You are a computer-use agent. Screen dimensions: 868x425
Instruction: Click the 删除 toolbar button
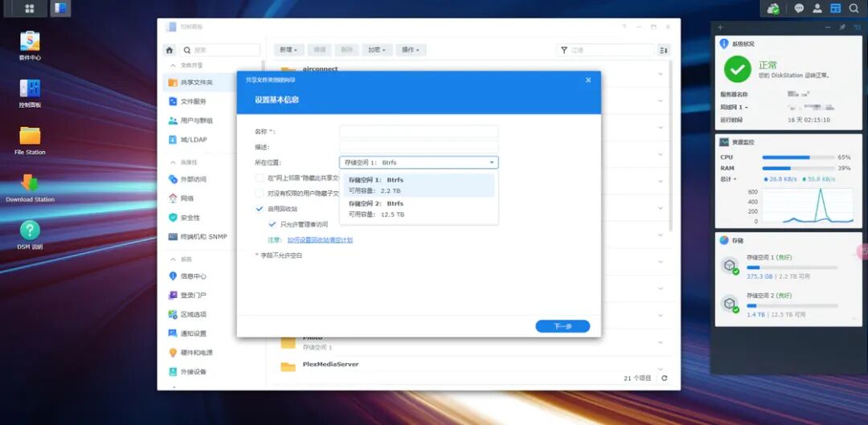tap(346, 50)
